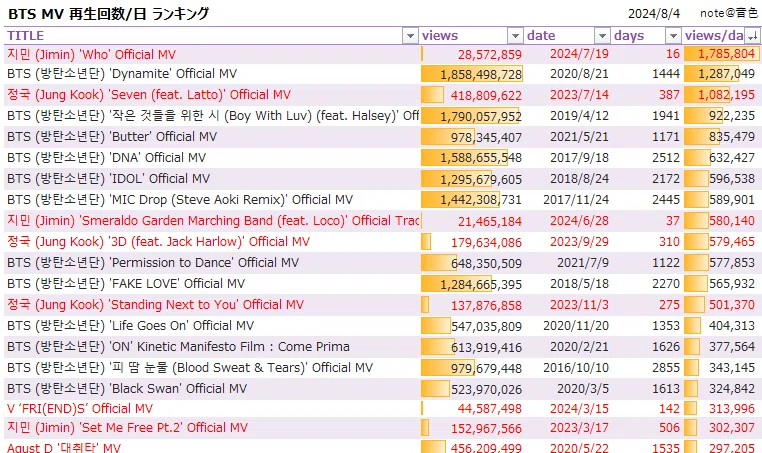Open the views column filter dropdown
This screenshot has width=762, height=453.
(515, 36)
